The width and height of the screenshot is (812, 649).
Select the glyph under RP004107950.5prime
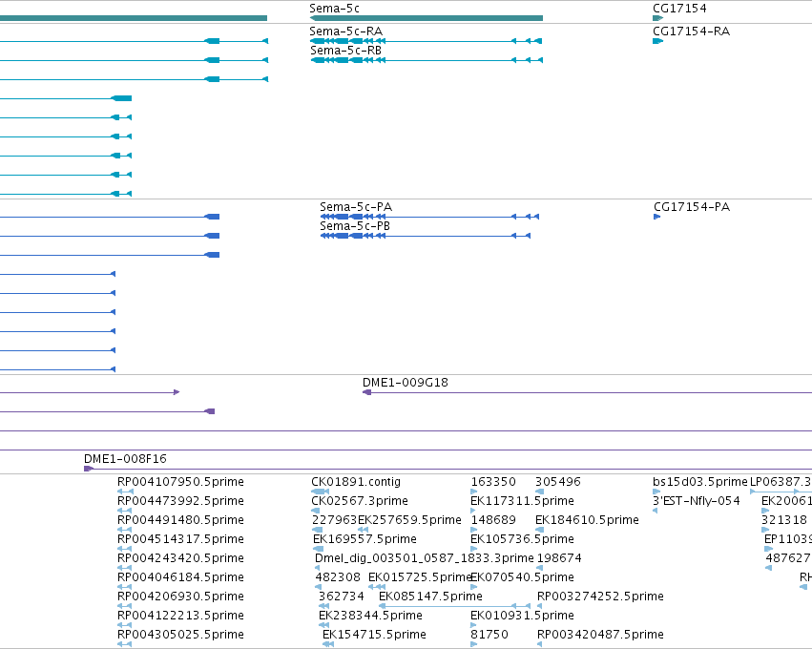[x=125, y=492]
